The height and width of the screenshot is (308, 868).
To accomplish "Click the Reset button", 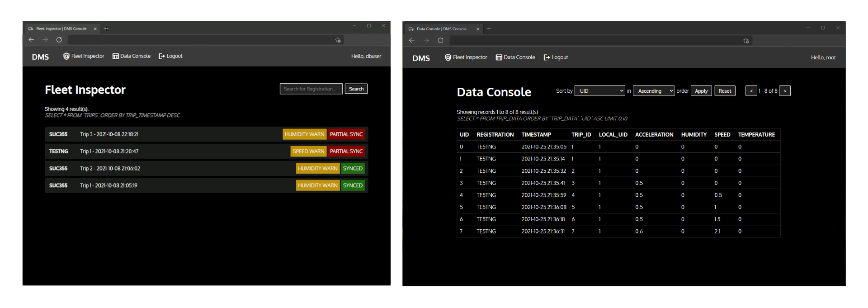I will pyautogui.click(x=725, y=91).
